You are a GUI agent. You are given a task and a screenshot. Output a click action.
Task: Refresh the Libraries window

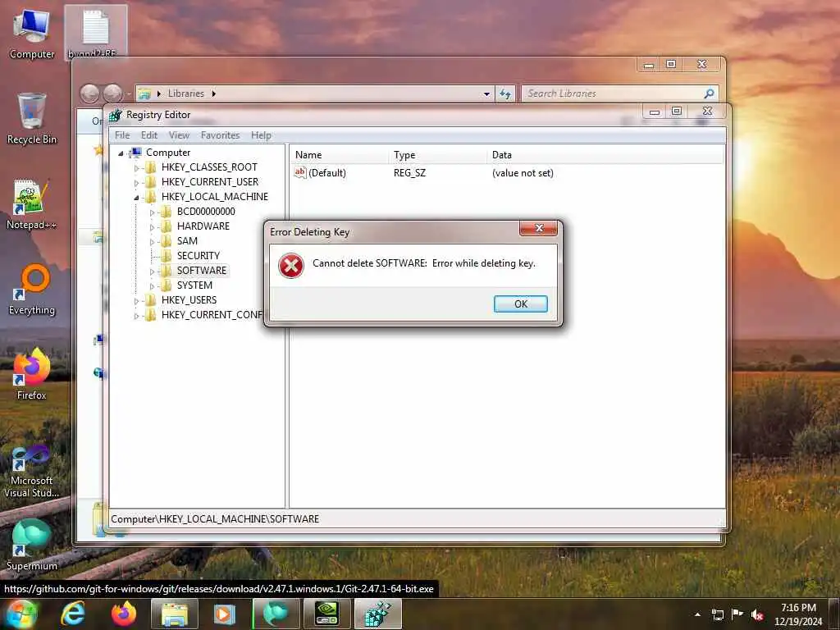[x=504, y=94]
